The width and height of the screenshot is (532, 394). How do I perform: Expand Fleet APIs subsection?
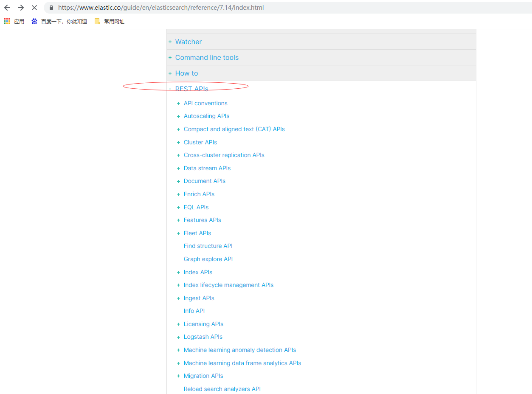point(179,233)
